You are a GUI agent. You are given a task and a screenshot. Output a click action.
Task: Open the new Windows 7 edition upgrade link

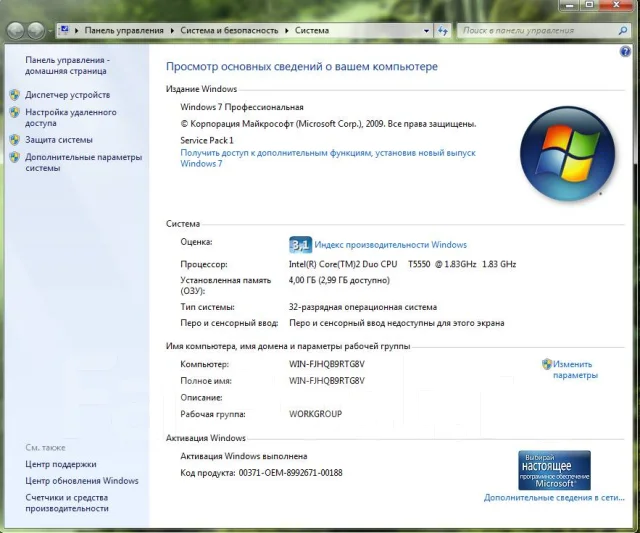pos(328,158)
